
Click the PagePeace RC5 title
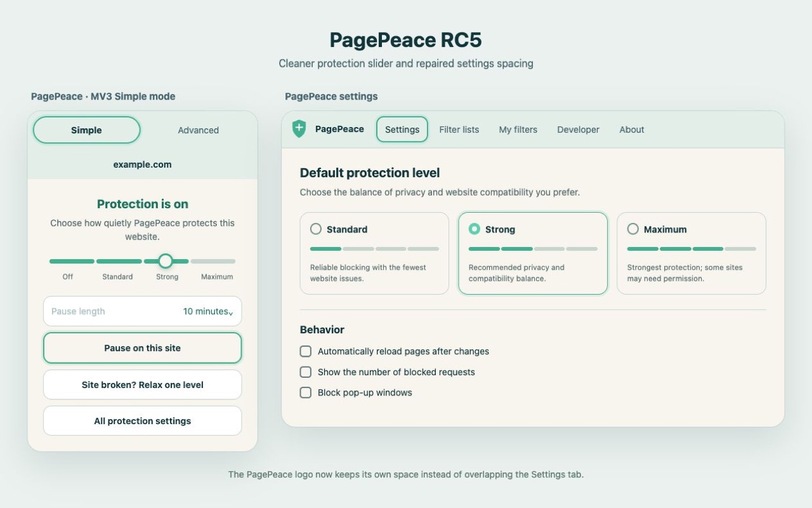[406, 40]
